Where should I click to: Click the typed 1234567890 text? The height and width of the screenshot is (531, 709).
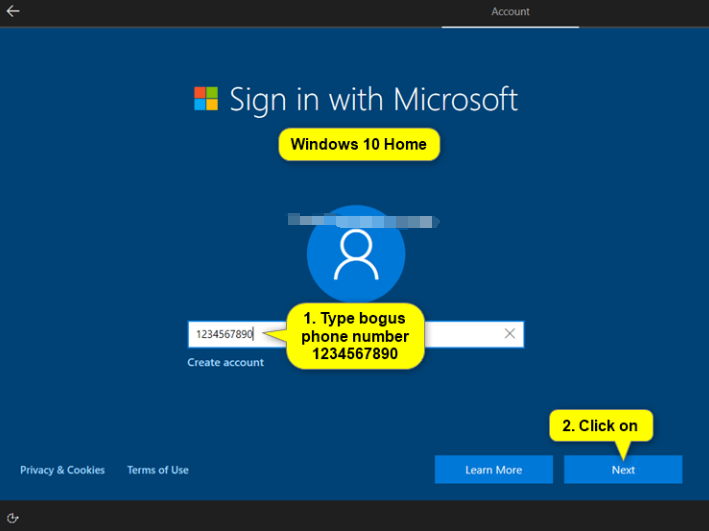point(224,334)
